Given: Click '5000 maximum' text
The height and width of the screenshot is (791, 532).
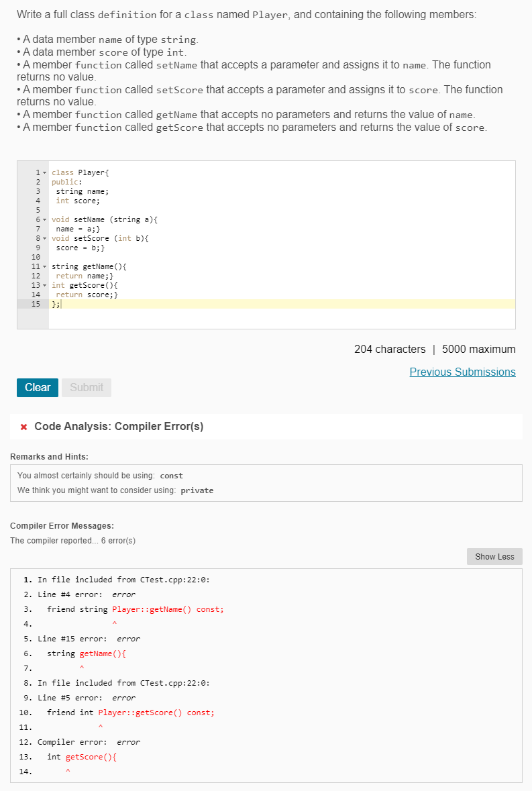Looking at the screenshot, I should tap(478, 349).
